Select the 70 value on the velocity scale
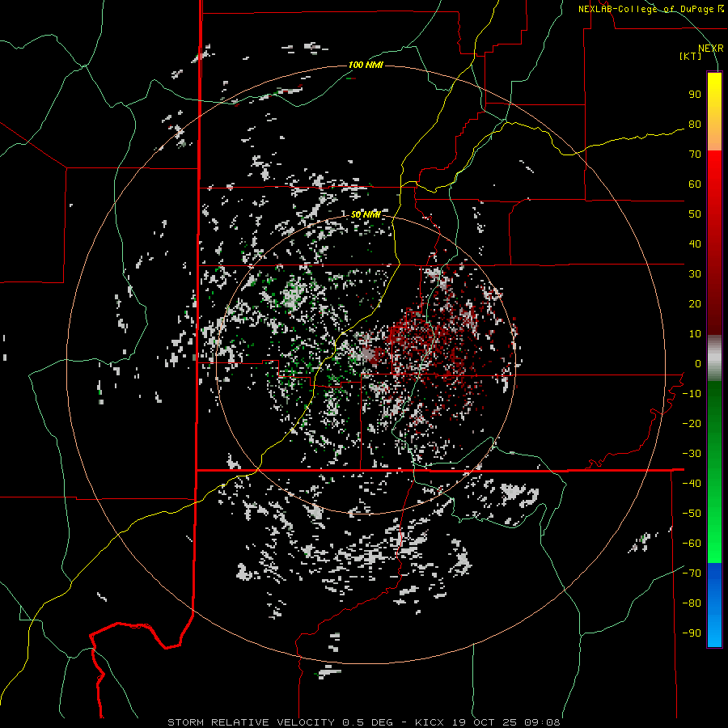Image resolution: width=728 pixels, height=728 pixels. [695, 154]
